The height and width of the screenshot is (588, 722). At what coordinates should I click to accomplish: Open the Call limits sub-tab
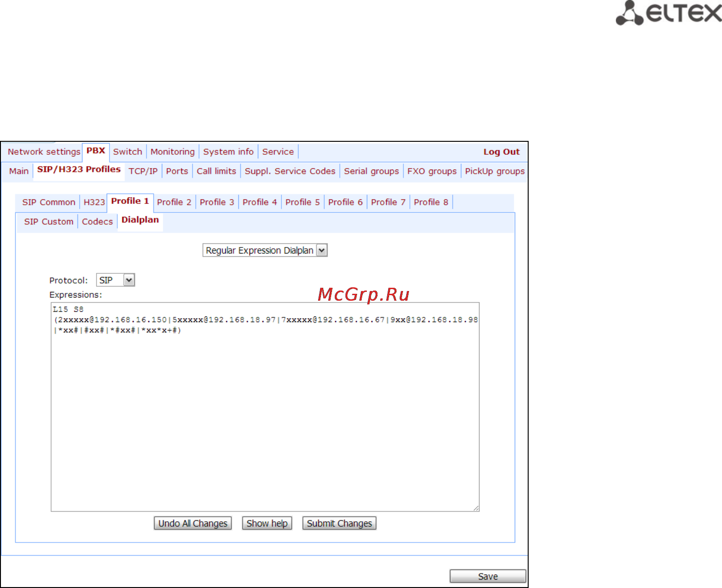217,171
